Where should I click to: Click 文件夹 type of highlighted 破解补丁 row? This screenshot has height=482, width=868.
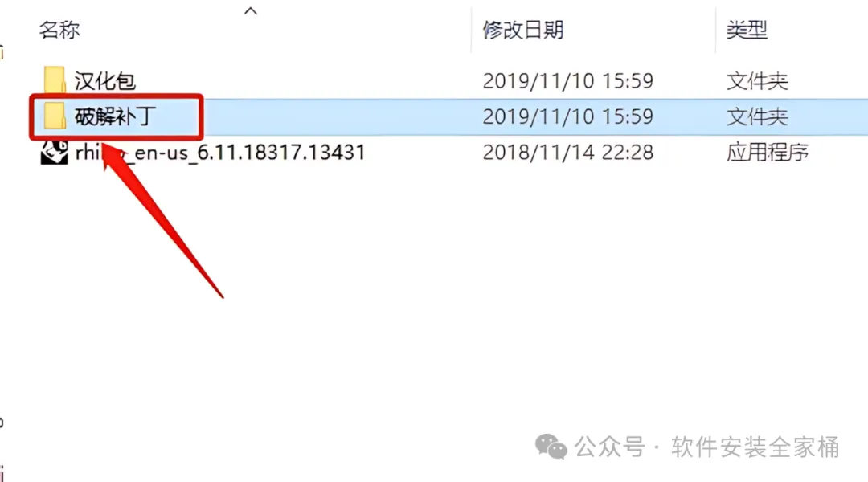pos(757,116)
